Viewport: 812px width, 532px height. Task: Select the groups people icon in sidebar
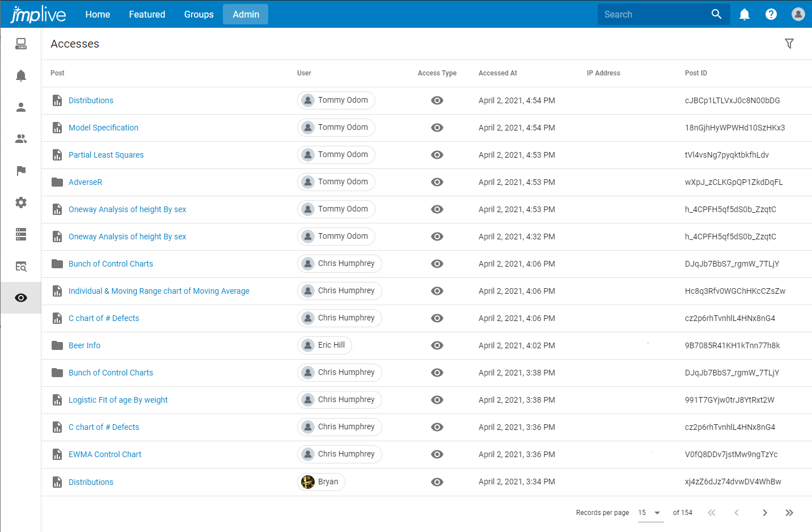(21, 139)
